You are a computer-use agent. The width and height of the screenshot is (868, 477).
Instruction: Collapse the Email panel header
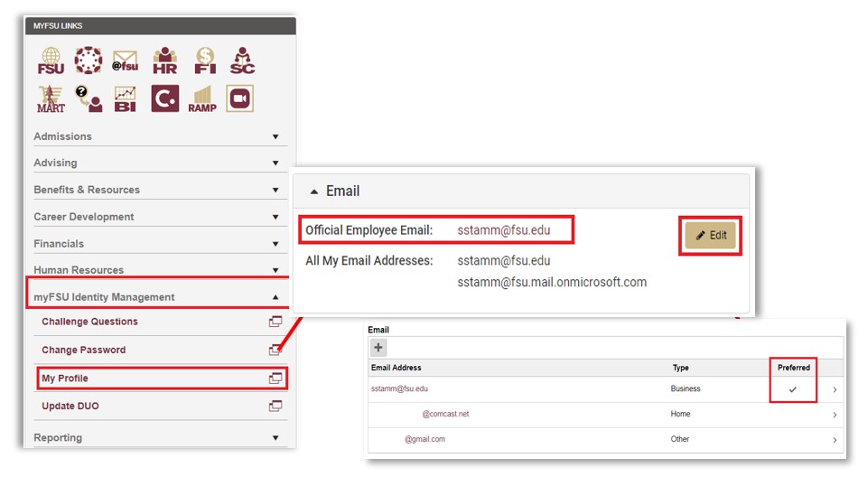tap(315, 192)
